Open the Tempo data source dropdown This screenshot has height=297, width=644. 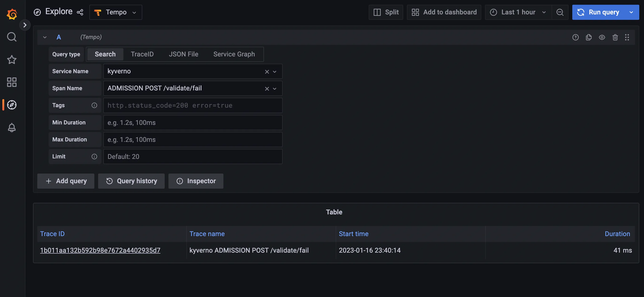click(x=116, y=12)
